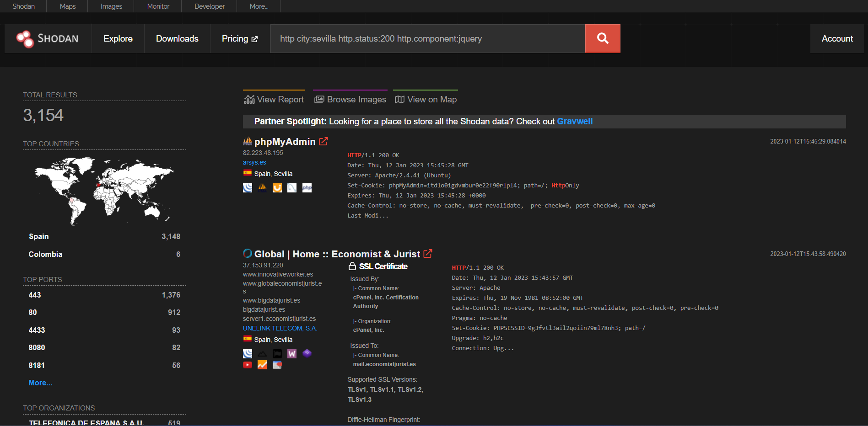Expand More... under Top Ports
868x426 pixels.
(x=40, y=383)
